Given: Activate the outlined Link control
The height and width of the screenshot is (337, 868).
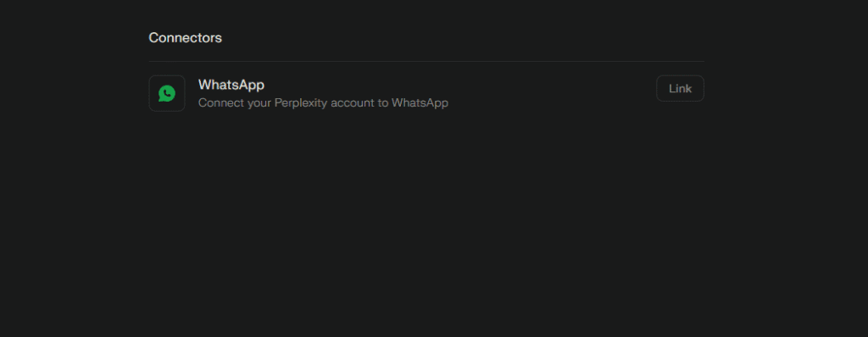Looking at the screenshot, I should coord(680,89).
